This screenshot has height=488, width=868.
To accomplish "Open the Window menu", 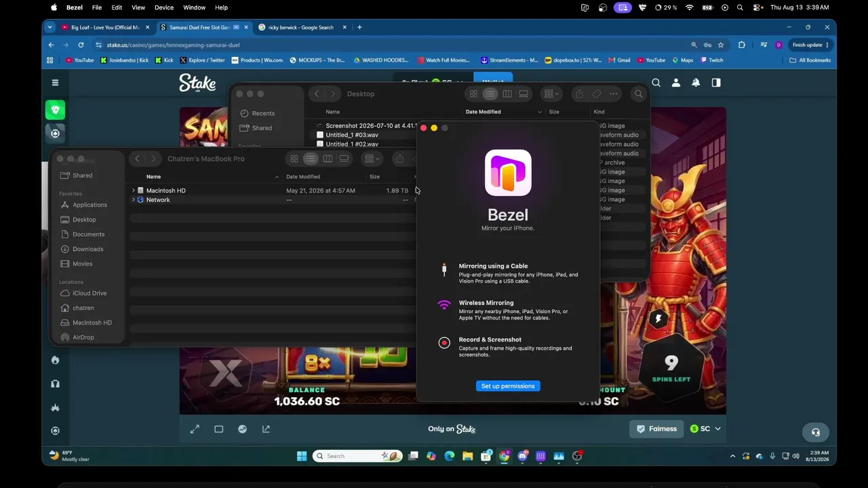I will (x=195, y=7).
